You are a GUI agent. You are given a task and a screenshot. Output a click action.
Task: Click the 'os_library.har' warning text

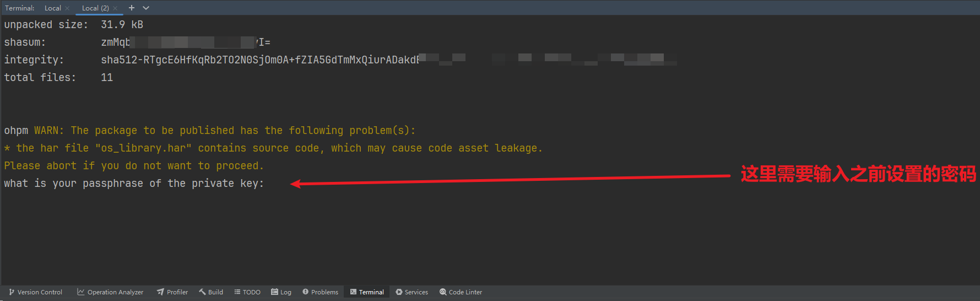273,148
